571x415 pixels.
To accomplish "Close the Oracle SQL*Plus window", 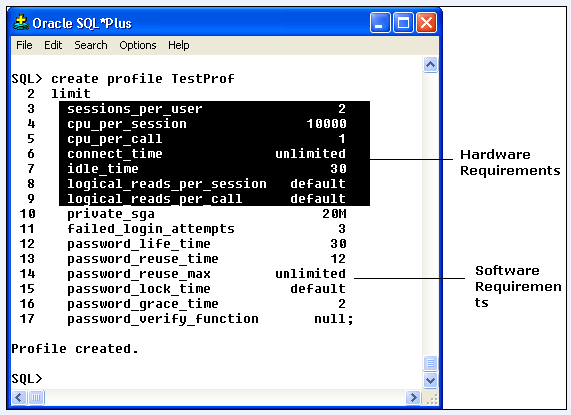I will 426,23.
